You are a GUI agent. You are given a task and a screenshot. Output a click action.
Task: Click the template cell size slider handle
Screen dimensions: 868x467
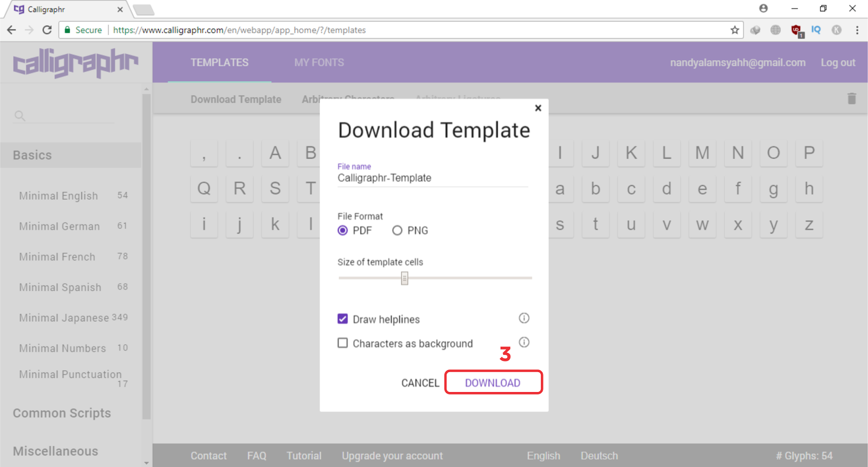pos(405,278)
